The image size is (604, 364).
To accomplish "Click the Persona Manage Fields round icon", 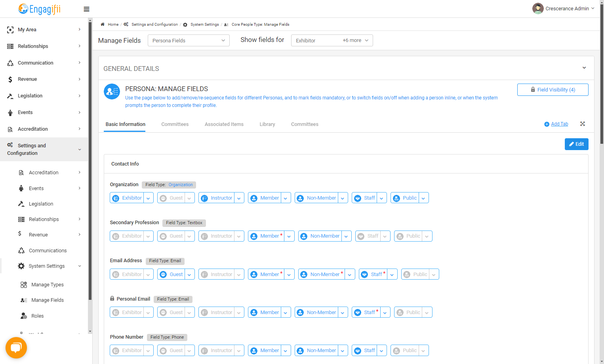I will 112,91.
